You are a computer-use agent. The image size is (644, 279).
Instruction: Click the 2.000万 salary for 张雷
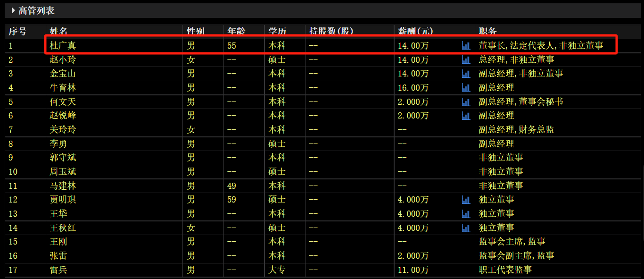click(413, 256)
